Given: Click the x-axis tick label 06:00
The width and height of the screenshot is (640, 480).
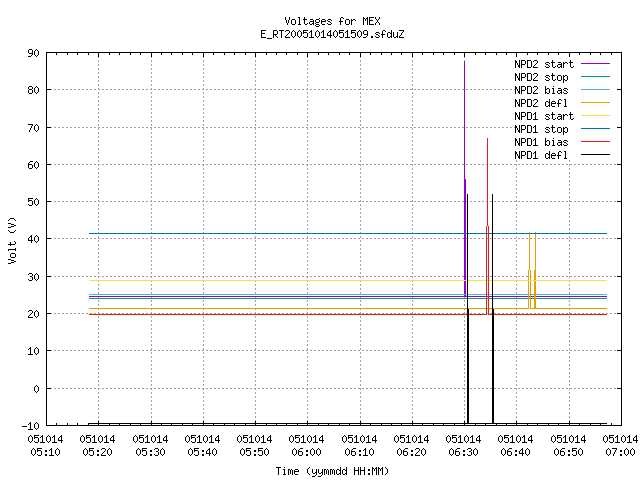Looking at the screenshot, I should pos(307,452).
